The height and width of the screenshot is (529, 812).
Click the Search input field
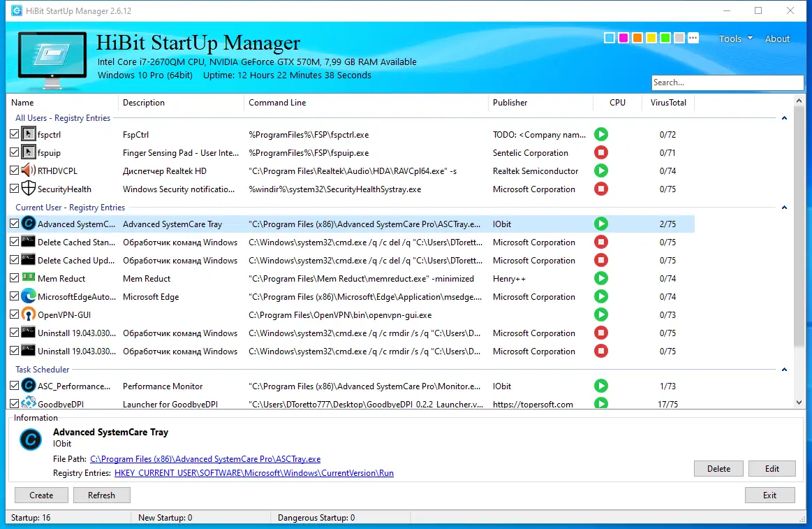point(727,82)
